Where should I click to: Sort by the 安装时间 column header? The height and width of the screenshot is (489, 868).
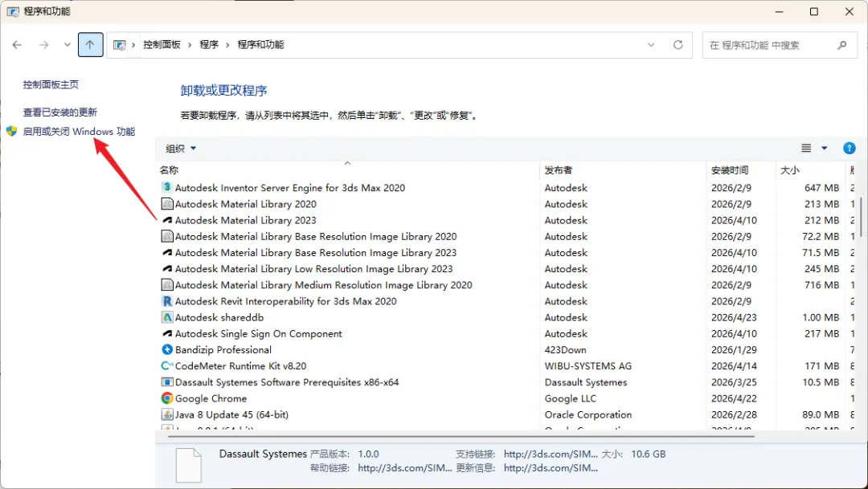click(x=730, y=170)
